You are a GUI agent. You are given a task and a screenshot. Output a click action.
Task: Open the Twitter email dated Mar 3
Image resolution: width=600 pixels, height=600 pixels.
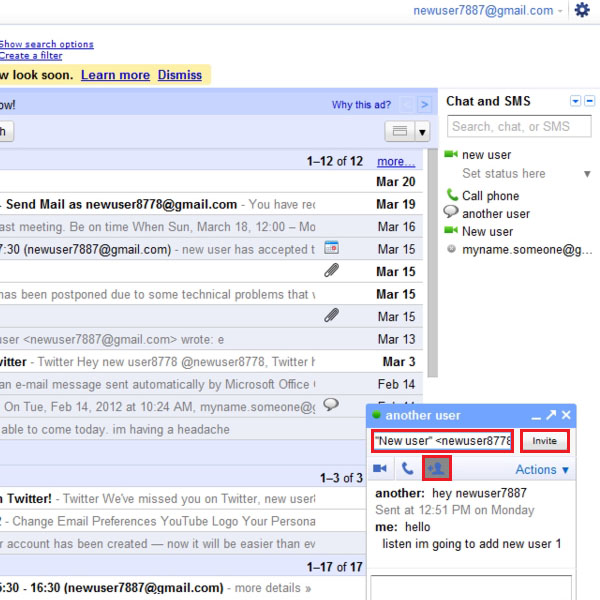211,362
